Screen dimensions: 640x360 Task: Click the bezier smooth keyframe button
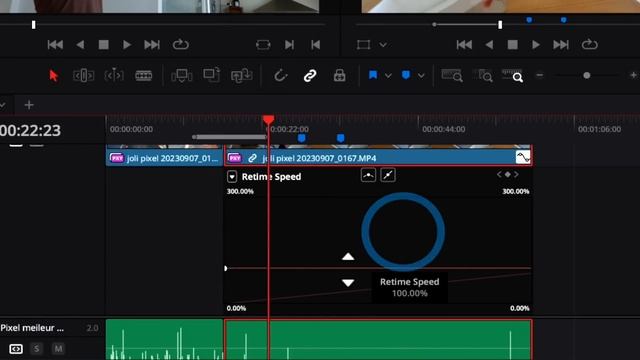click(368, 176)
